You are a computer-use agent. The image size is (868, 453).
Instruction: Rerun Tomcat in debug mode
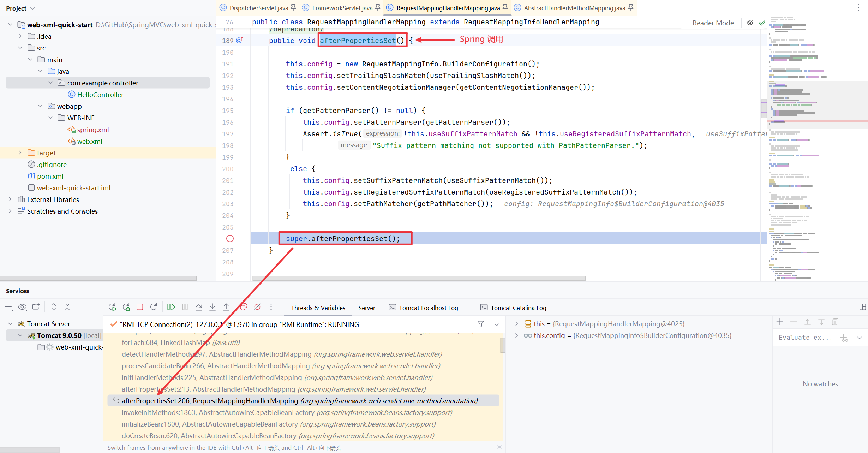point(126,307)
